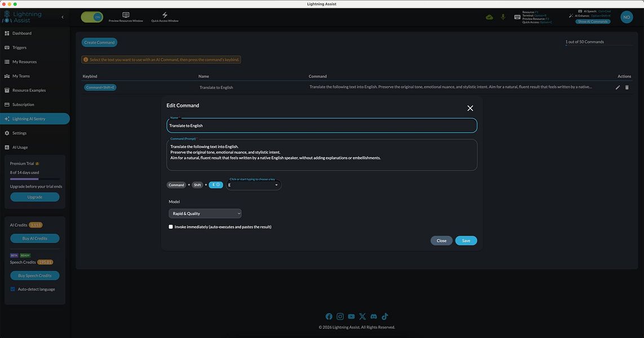Click the Upgrade button
This screenshot has height=338, width=644.
coord(35,197)
